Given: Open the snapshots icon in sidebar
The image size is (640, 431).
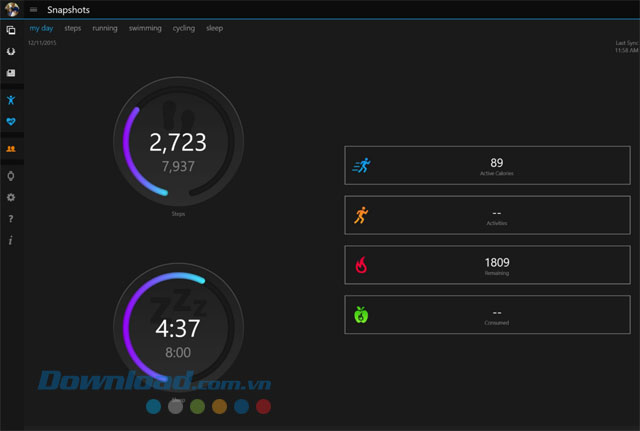Looking at the screenshot, I should coord(10,31).
